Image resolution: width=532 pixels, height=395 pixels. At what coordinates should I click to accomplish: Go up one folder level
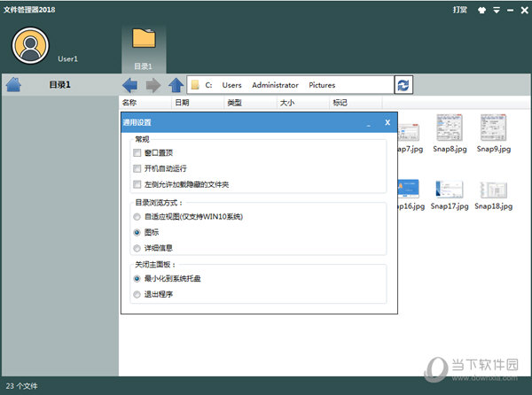176,85
